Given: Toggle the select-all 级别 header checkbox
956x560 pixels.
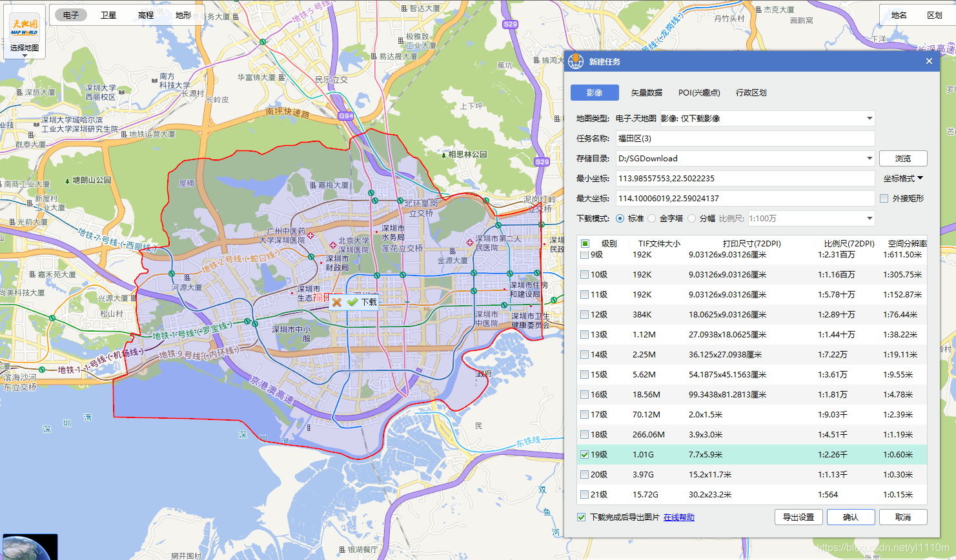Looking at the screenshot, I should [x=585, y=243].
